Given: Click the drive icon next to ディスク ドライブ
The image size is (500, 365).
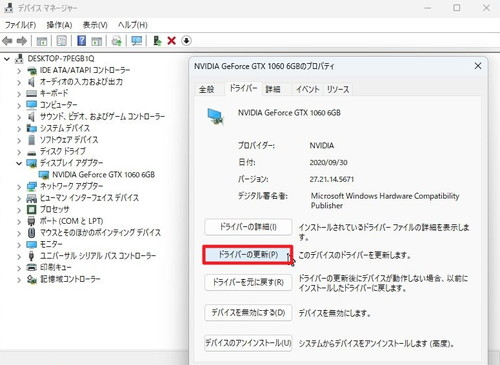Looking at the screenshot, I should pos(31,153).
